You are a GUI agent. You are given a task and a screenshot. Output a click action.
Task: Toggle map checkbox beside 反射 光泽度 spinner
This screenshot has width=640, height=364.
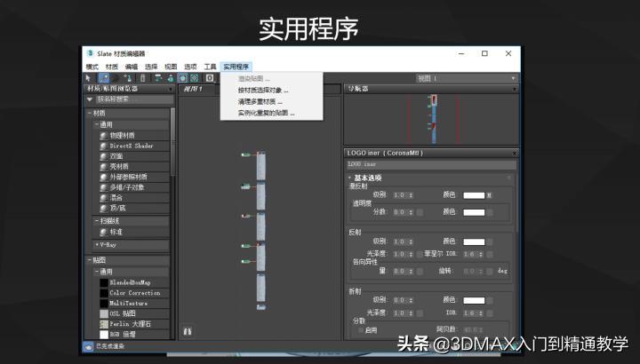click(420, 254)
